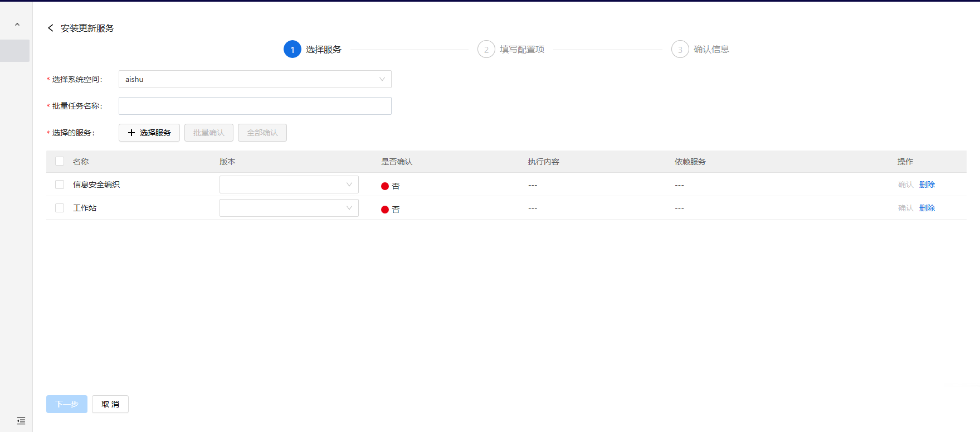980x432 pixels.
Task: Click step 1 circle 选择服务
Action: (292, 50)
